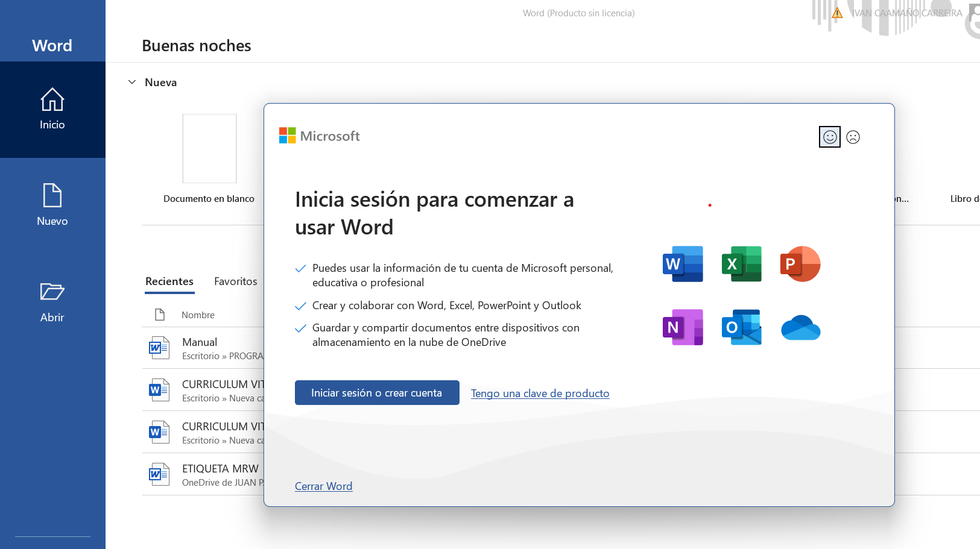Viewport: 980px width, 549px height.
Task: Click the OneNote app icon in dialog
Action: point(683,327)
